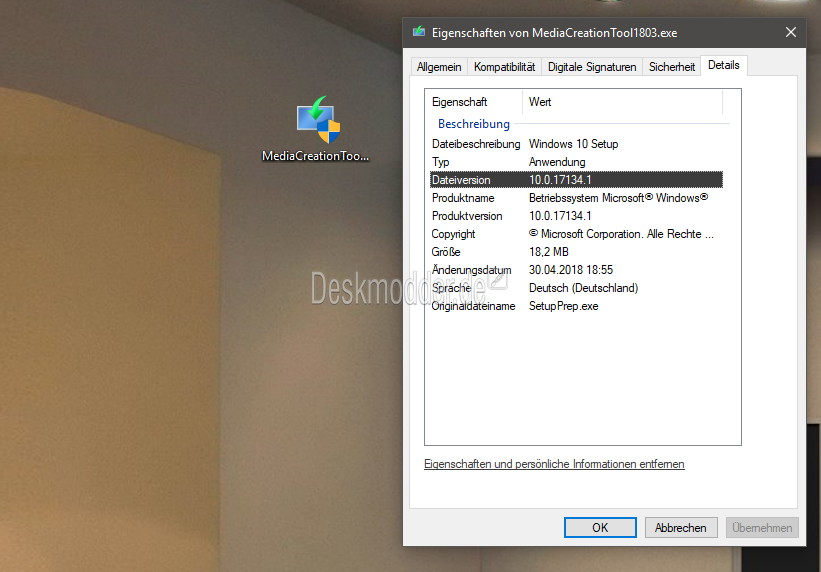Select the highlighted Dateiversion row
The image size is (821, 572).
[x=576, y=180]
